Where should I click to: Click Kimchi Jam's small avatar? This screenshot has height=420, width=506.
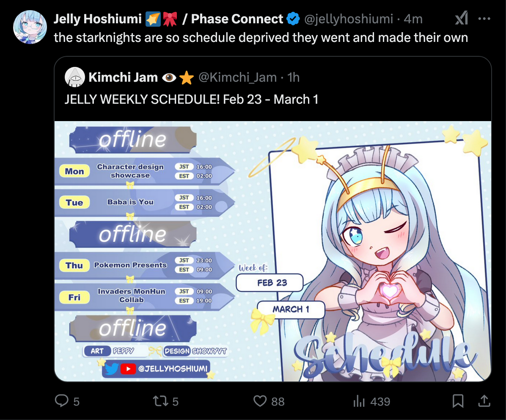click(75, 77)
